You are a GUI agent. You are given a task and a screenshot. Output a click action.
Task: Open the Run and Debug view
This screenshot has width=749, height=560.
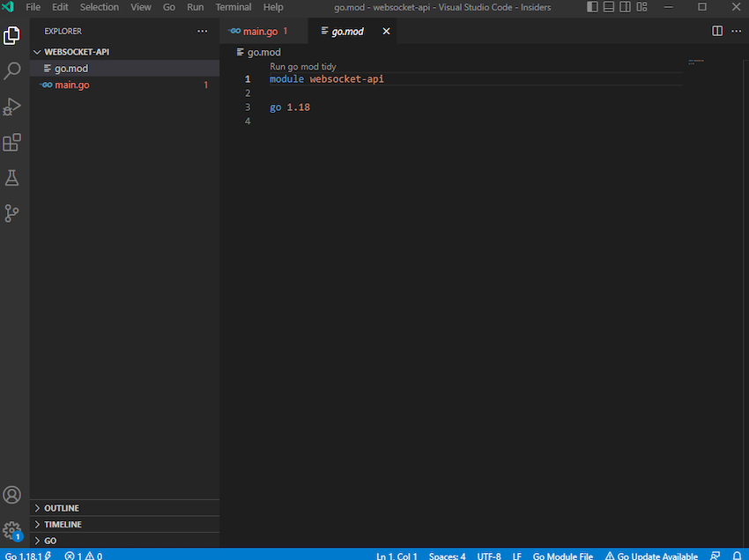(12, 107)
